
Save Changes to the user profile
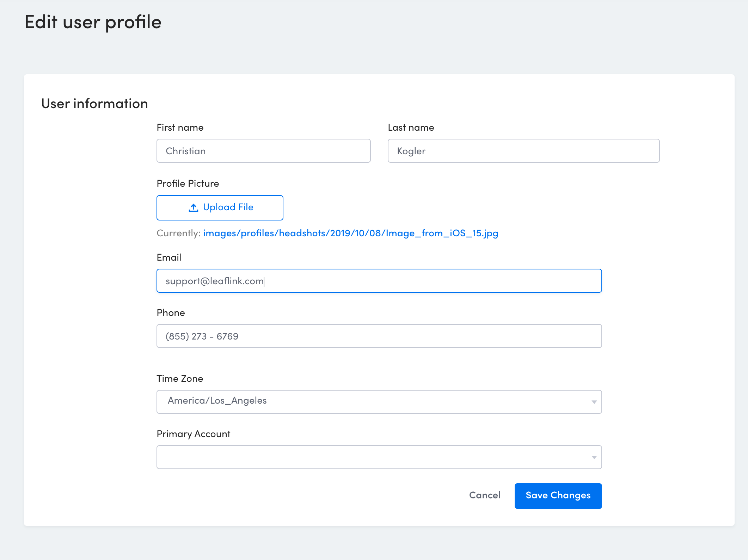coord(558,496)
